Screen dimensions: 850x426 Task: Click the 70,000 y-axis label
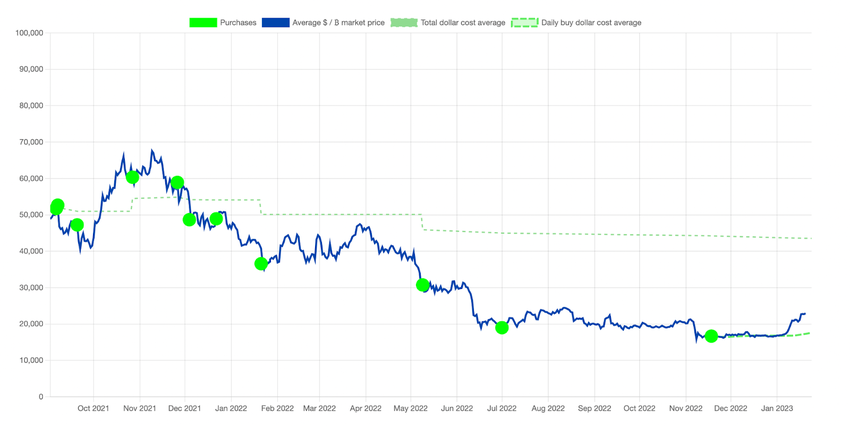[31, 142]
